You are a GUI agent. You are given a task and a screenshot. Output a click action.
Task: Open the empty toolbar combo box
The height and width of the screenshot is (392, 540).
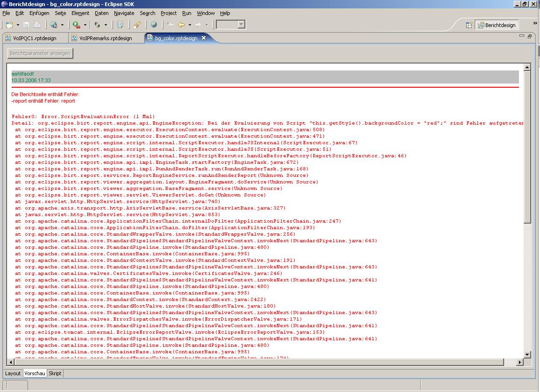231,25
